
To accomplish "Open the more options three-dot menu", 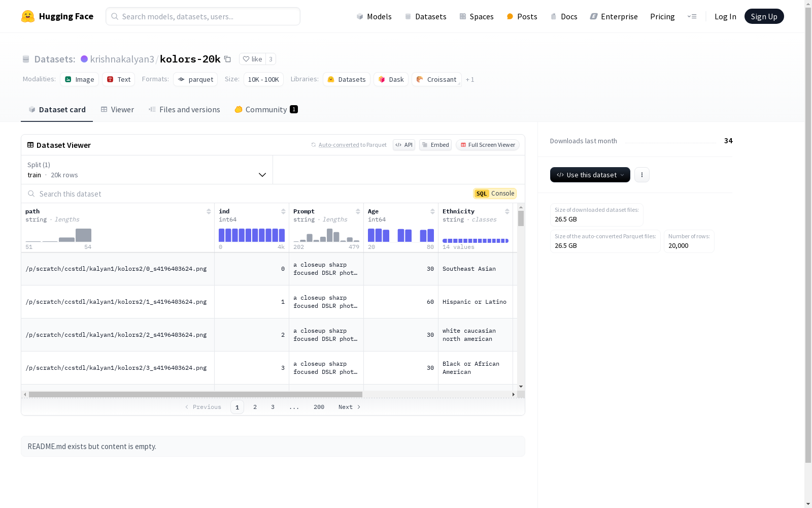I will coord(642,175).
